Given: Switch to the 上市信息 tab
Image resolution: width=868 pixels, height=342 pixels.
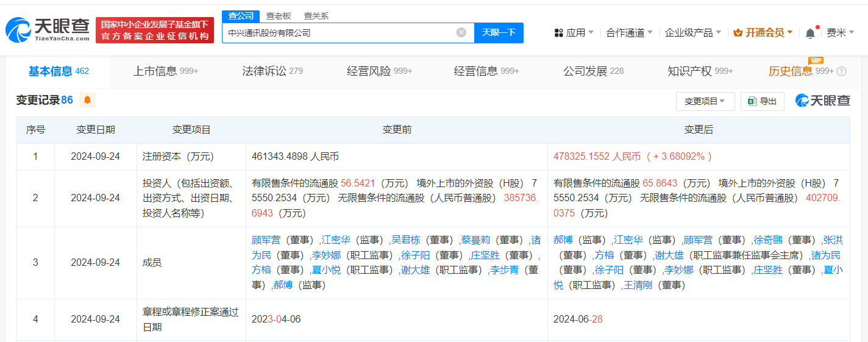Looking at the screenshot, I should tap(166, 71).
